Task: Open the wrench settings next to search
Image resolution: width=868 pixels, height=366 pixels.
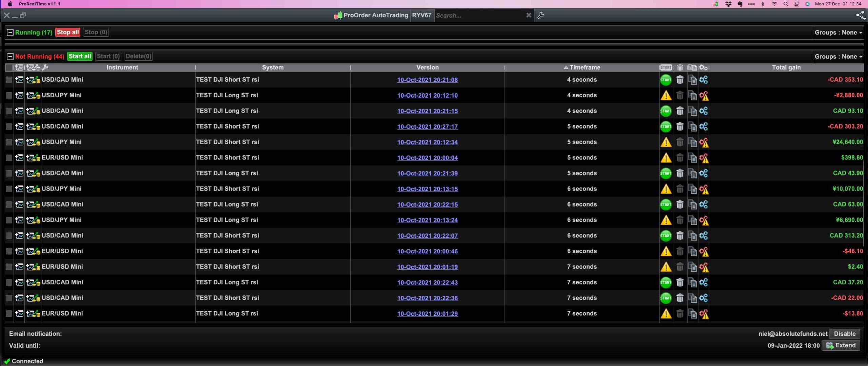Action: (541, 15)
